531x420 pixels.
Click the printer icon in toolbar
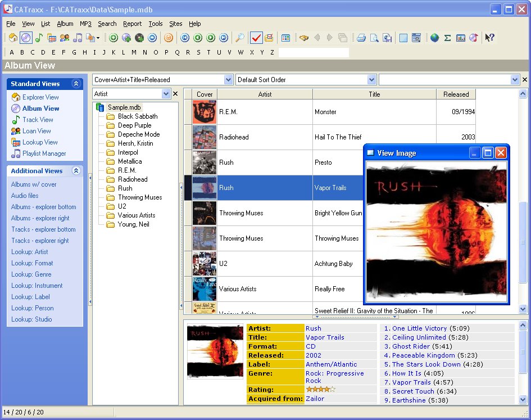[x=361, y=38]
